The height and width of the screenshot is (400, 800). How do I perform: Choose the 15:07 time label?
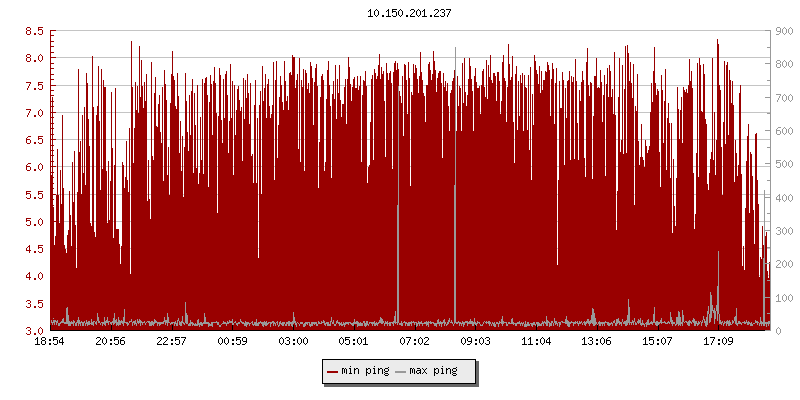pos(658,342)
